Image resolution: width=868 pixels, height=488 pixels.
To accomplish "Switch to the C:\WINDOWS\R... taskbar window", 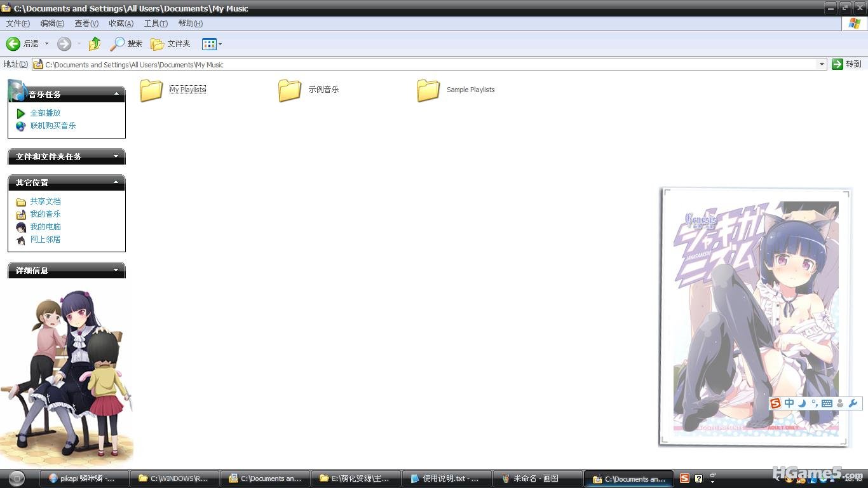I will [174, 478].
